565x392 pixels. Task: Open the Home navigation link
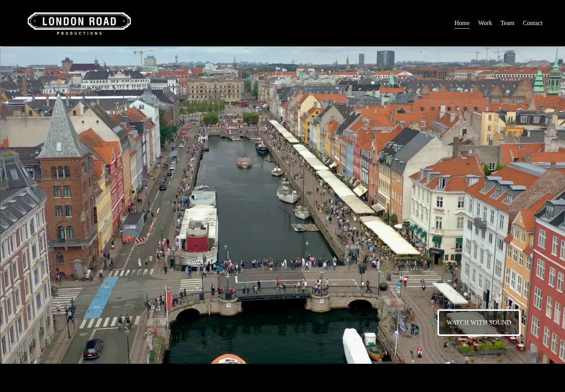pyautogui.click(x=462, y=23)
